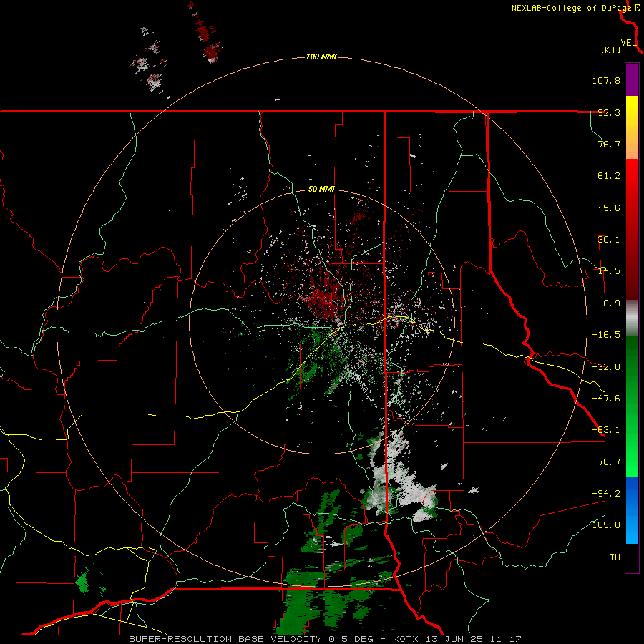Click the -47.6 velocity scale value
Image resolution: width=644 pixels, height=644 pixels.
pos(606,399)
